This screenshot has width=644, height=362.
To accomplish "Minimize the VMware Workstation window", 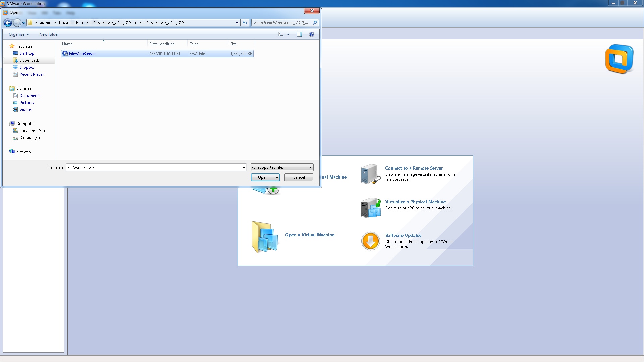I will [613, 3].
